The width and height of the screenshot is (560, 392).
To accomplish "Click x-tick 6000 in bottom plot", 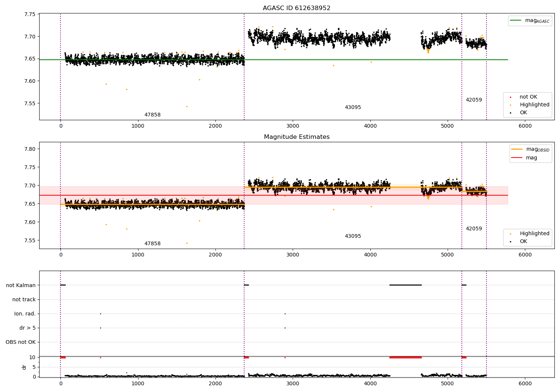I will tap(525, 383).
